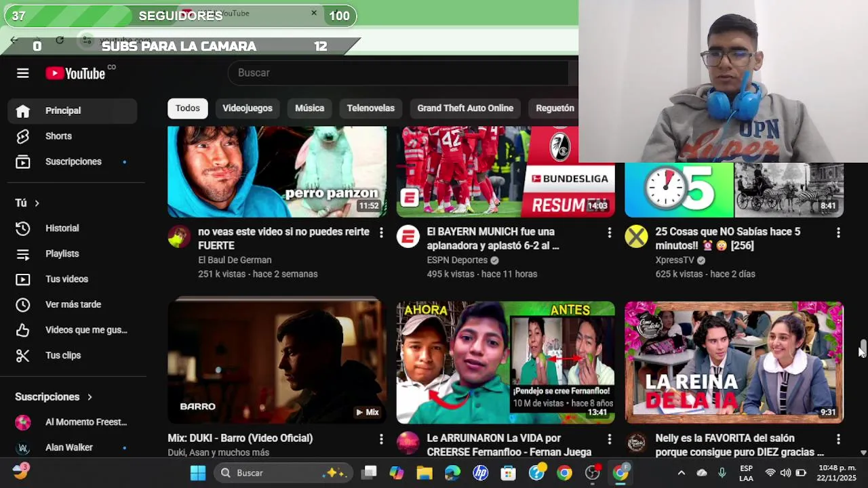Open 'Mix: DUKI - Barro' title
The width and height of the screenshot is (868, 488).
click(240, 439)
